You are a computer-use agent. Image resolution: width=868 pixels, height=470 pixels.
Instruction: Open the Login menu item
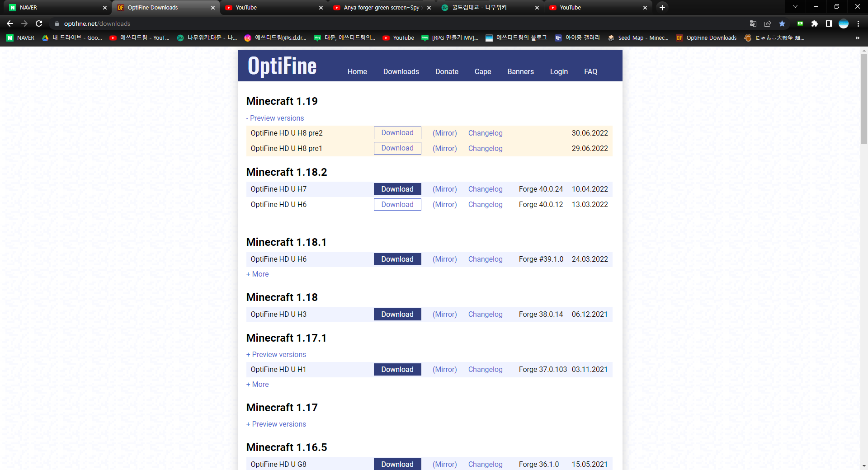(x=559, y=71)
